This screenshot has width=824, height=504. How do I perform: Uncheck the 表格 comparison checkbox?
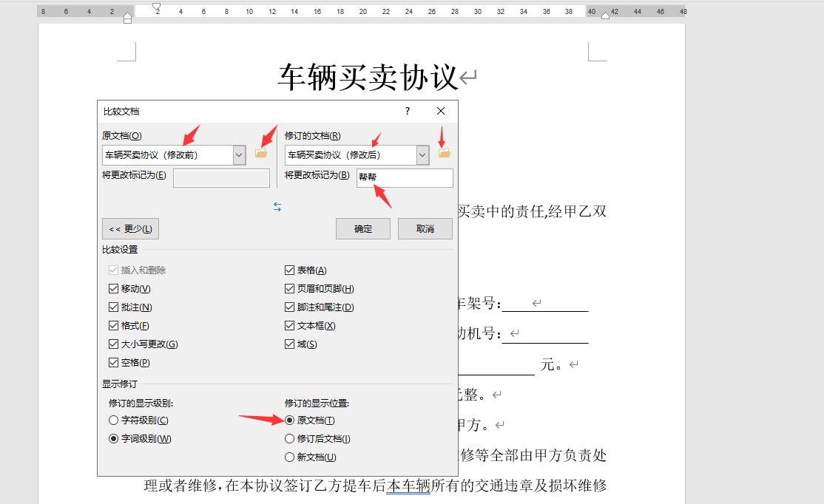pos(289,270)
